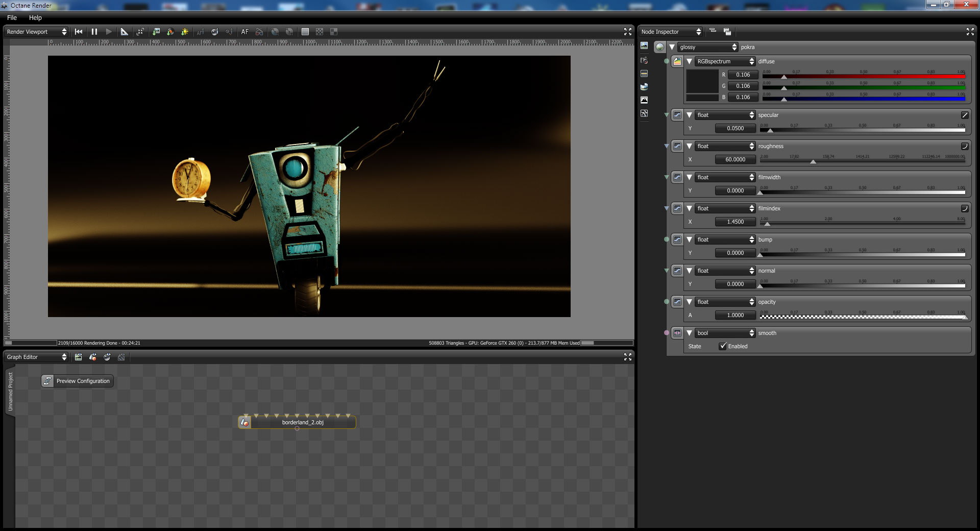Click the resolution film strip icon in sidebar

tap(644, 74)
